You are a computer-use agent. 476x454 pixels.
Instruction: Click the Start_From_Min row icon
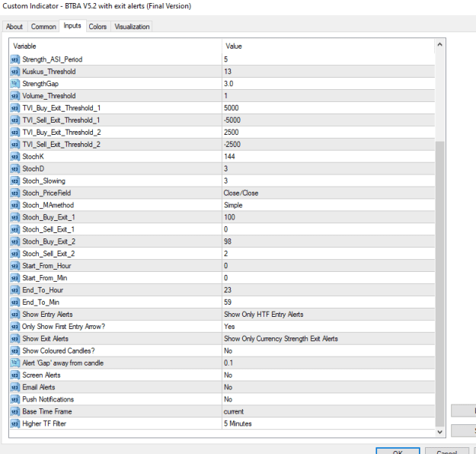(x=15, y=278)
